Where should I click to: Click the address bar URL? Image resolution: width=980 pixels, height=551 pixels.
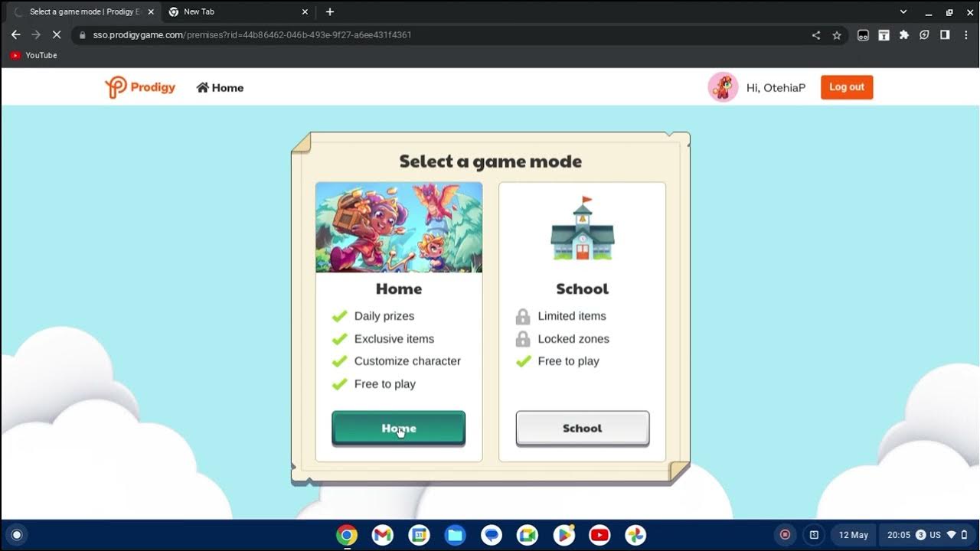pyautogui.click(x=253, y=35)
